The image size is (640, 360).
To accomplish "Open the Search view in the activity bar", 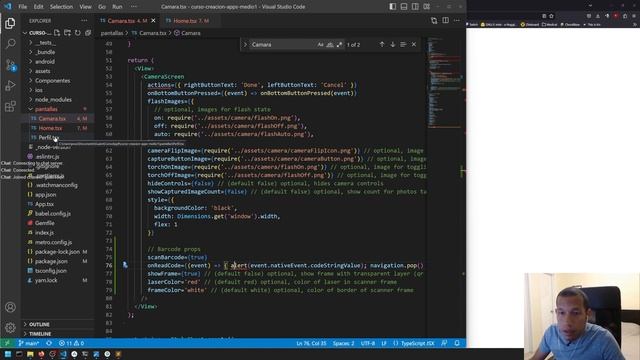I will coord(10,43).
